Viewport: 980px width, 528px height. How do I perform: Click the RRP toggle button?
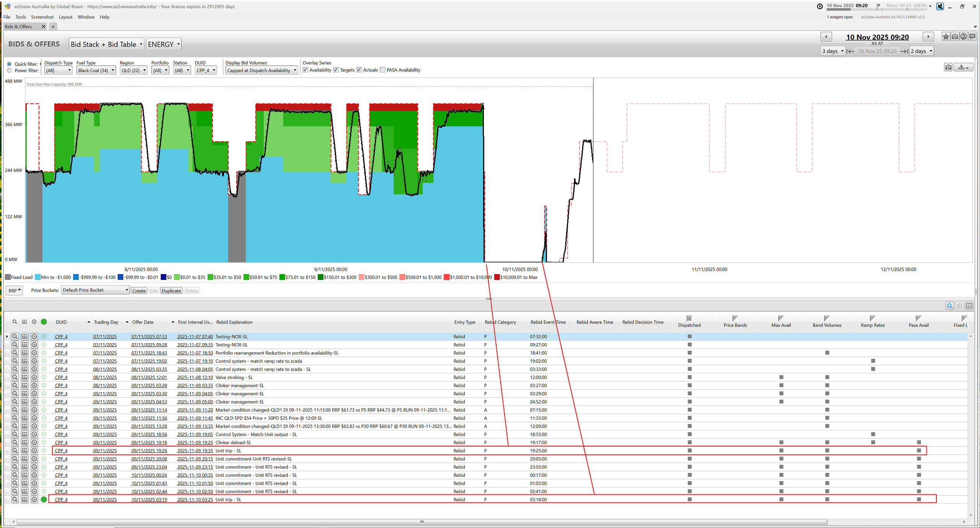15,291
